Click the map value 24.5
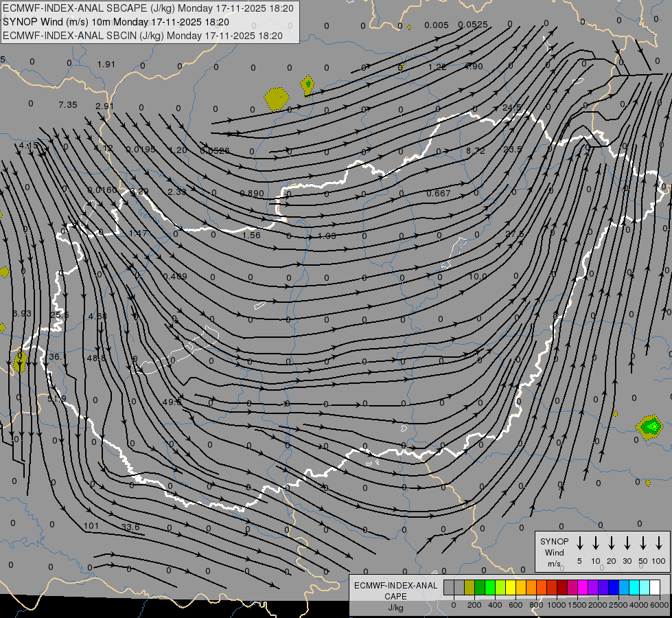This screenshot has height=618, width=672. pos(511,107)
